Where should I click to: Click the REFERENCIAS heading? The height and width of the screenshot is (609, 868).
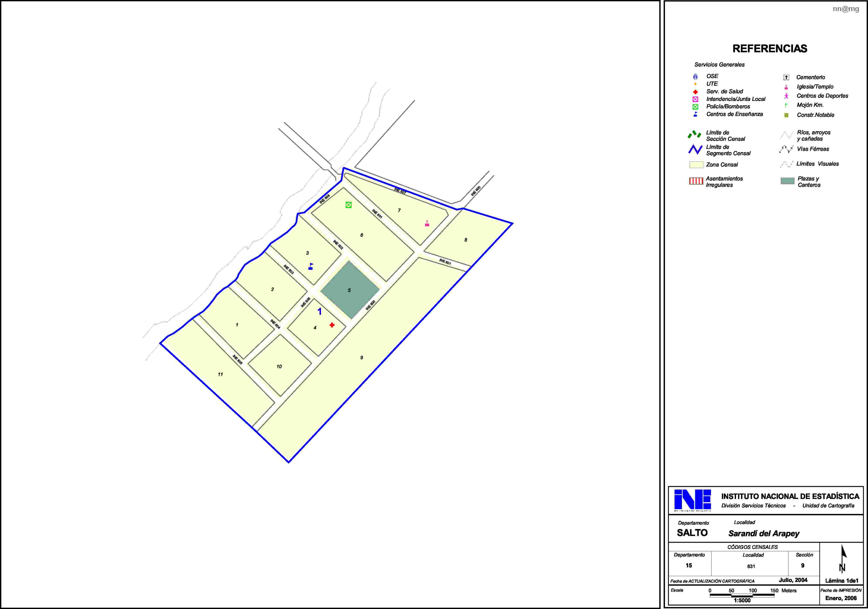(x=770, y=49)
